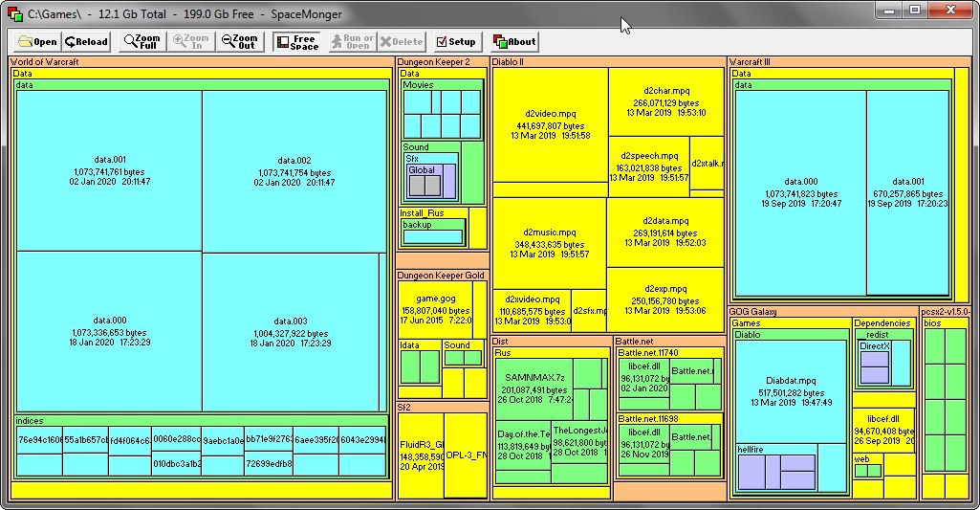The image size is (980, 510).
Task: Click the SpaceMonger title bar icon
Action: pos(15,13)
